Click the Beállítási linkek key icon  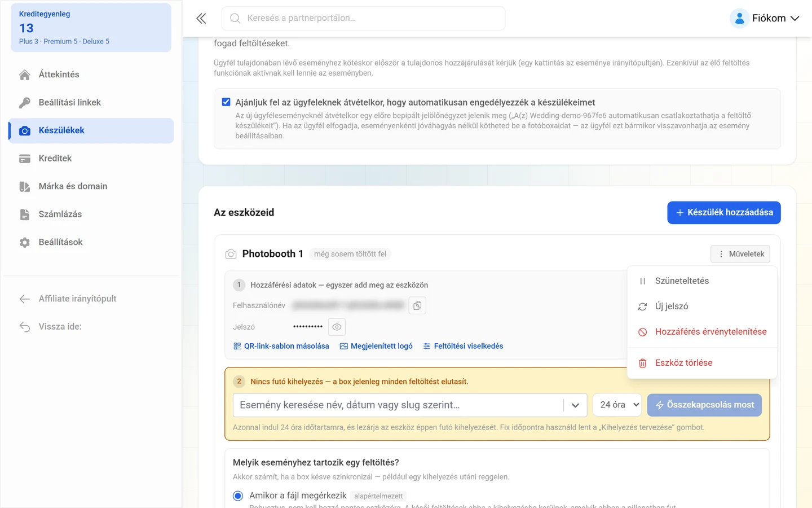(x=25, y=103)
